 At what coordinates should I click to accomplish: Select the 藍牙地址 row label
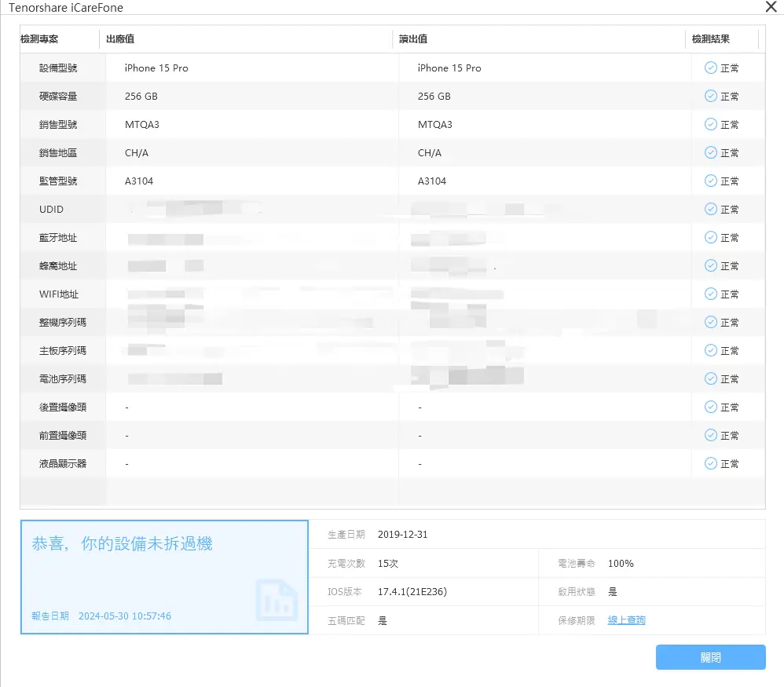coord(58,237)
